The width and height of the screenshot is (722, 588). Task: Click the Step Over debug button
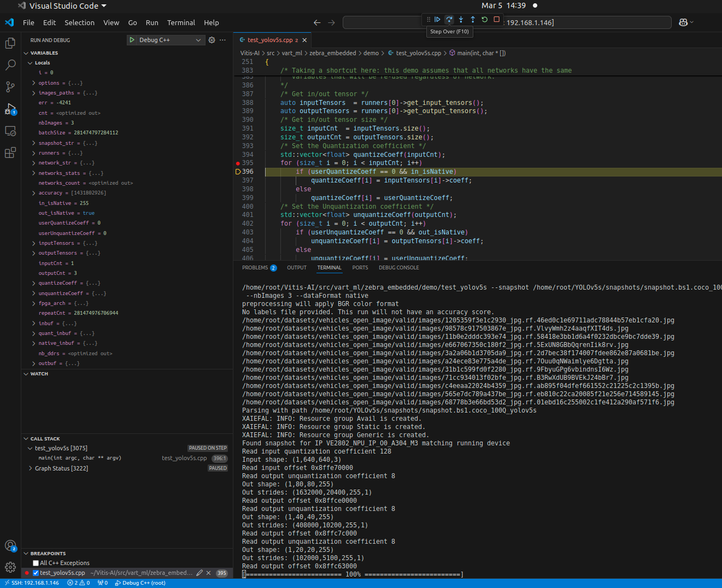tap(449, 20)
